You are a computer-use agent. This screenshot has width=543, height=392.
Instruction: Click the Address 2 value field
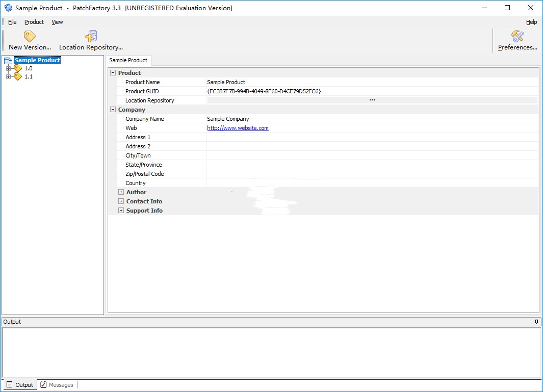pyautogui.click(x=372, y=146)
